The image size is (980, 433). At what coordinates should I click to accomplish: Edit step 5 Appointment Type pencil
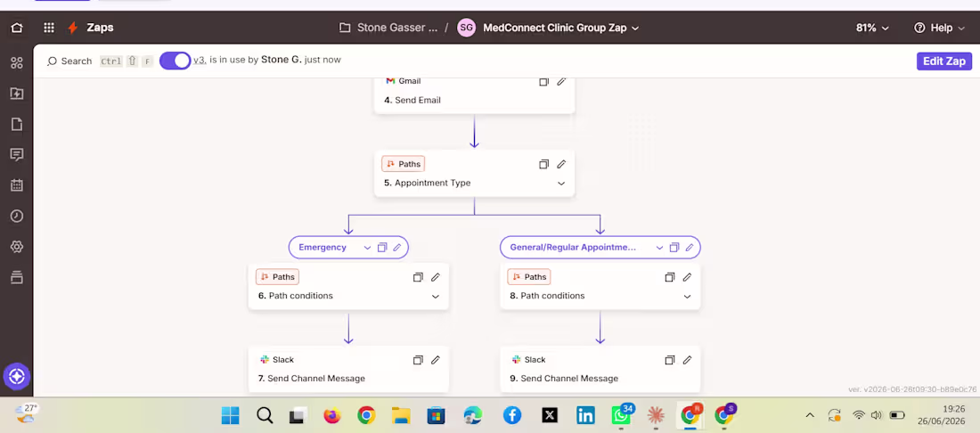[561, 164]
